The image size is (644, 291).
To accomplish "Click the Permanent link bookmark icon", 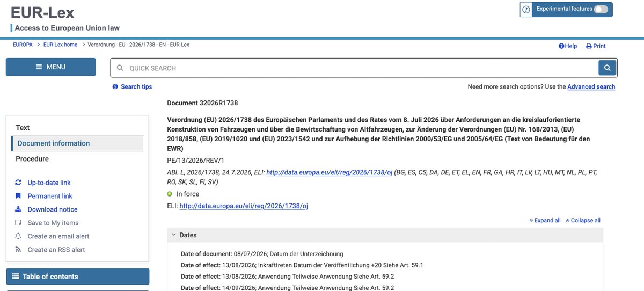I will tap(18, 196).
